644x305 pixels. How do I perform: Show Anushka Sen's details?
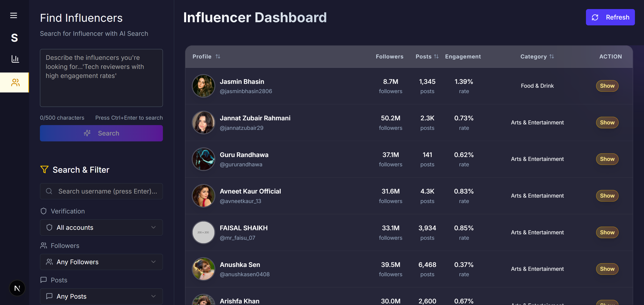tap(607, 269)
